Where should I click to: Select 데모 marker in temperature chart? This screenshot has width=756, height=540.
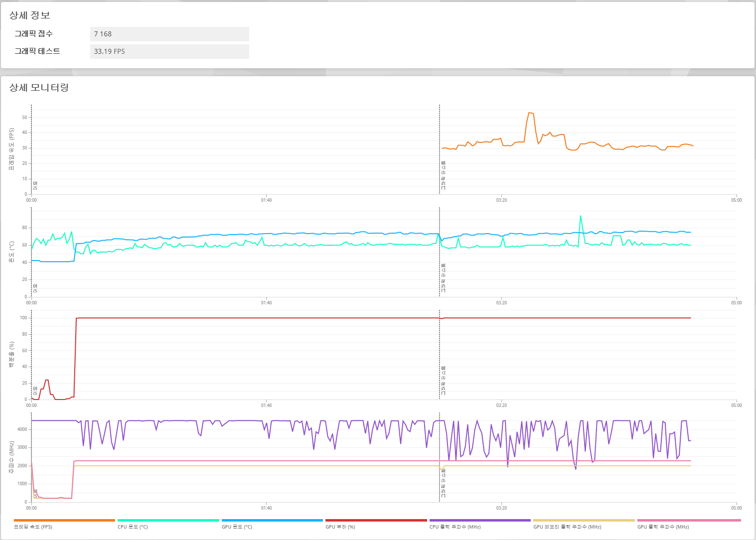coord(35,288)
